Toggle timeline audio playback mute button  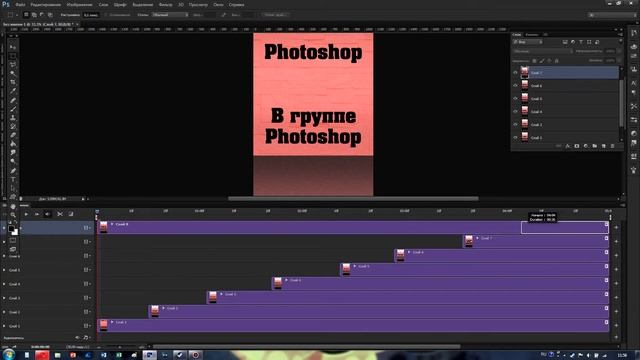point(47,214)
